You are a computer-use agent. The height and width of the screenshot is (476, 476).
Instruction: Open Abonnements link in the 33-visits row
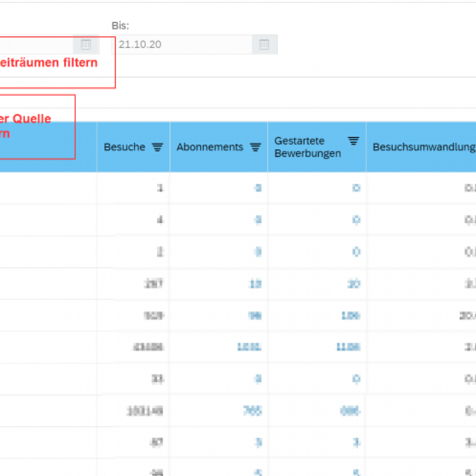click(x=258, y=379)
